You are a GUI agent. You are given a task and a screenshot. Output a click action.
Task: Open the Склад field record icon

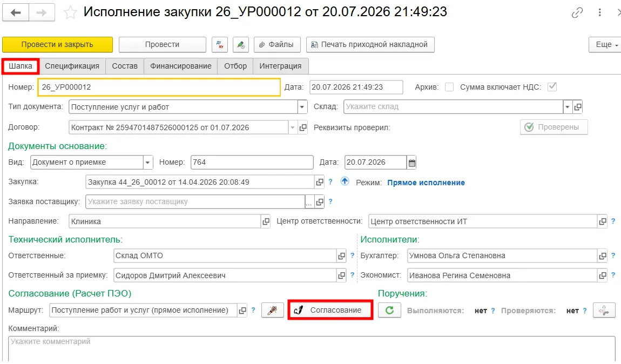coord(578,107)
